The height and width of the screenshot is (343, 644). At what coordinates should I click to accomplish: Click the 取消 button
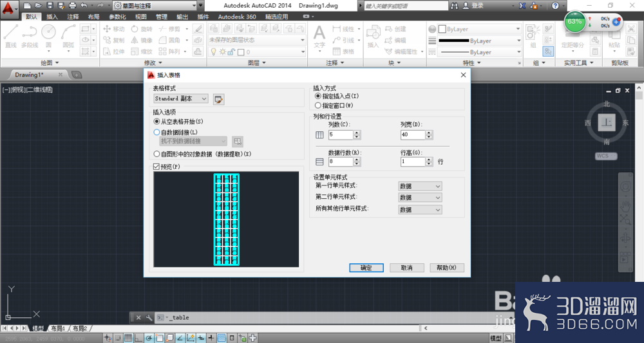[x=406, y=268]
